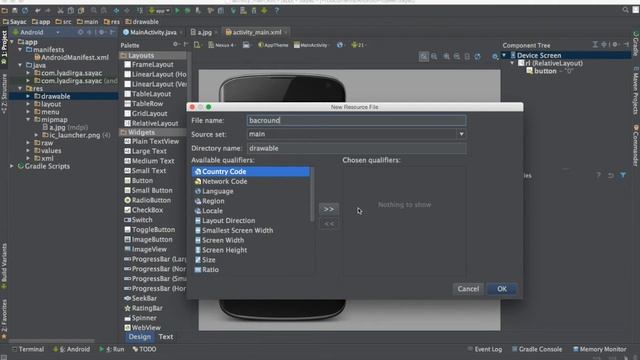Open the Search Everywhere magnifier icon
Image resolution: width=640 pixels, height=360 pixels.
tap(625, 10)
